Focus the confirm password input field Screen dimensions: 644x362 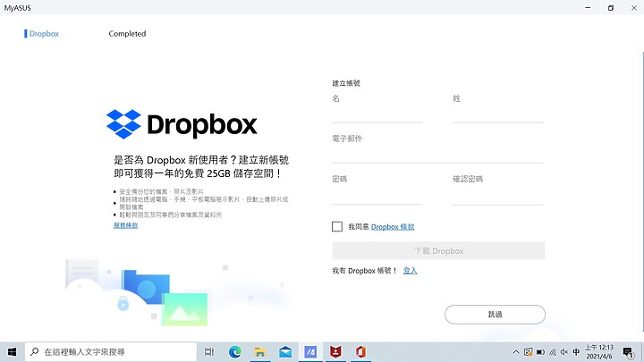pos(498,196)
